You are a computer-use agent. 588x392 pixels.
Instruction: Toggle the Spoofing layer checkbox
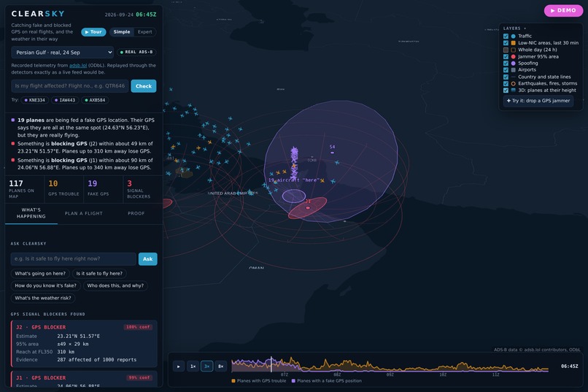point(506,64)
